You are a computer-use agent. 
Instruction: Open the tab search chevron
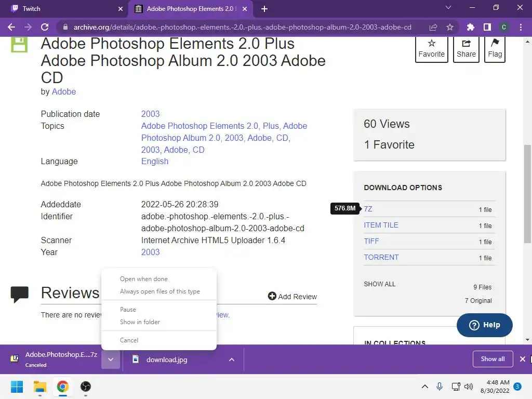(448, 7)
